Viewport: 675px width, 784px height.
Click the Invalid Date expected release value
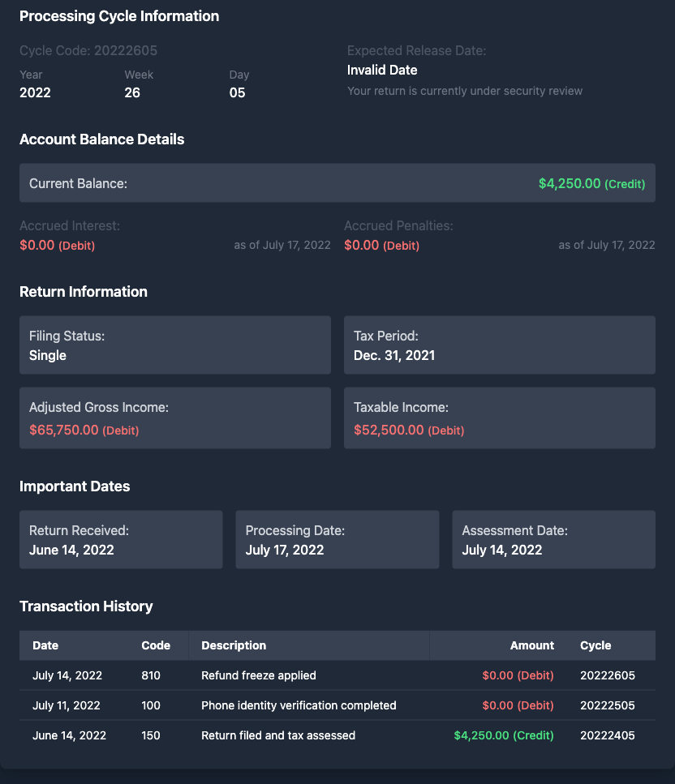(x=382, y=71)
